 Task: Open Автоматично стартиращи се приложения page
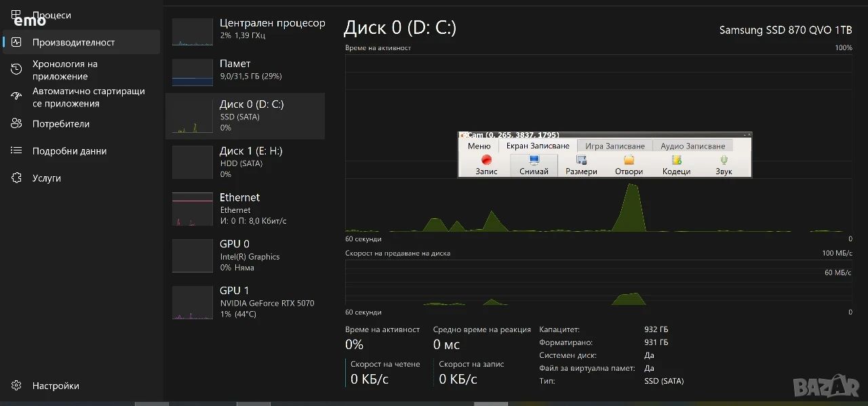[x=81, y=97]
